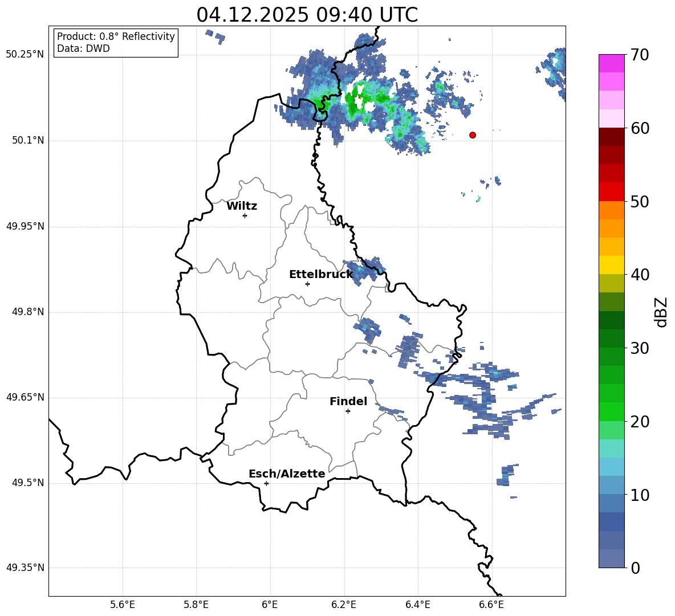Click the Wiltz city label
Image resolution: width=675 pixels, height=616 pixels.
click(x=242, y=206)
